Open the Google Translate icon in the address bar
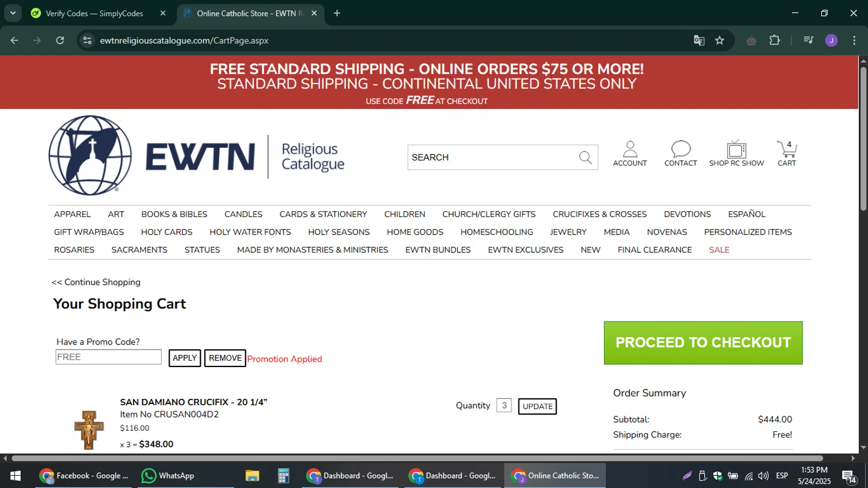Viewport: 868px width, 488px height. tap(699, 41)
